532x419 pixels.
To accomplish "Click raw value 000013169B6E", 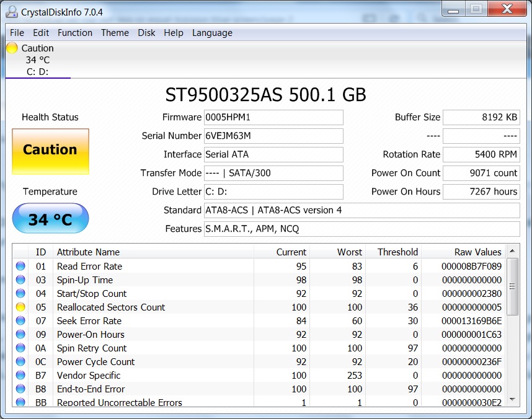I will (x=471, y=321).
